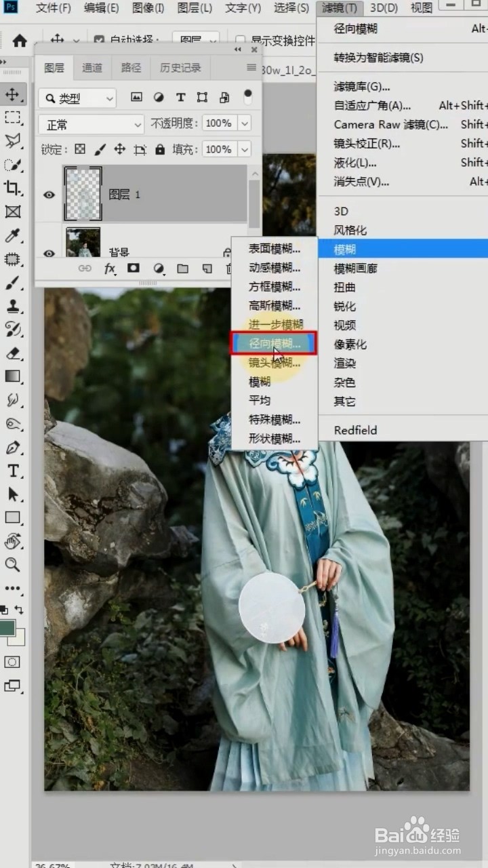Open the 文件(F) menu
488x868 pixels.
(54, 8)
